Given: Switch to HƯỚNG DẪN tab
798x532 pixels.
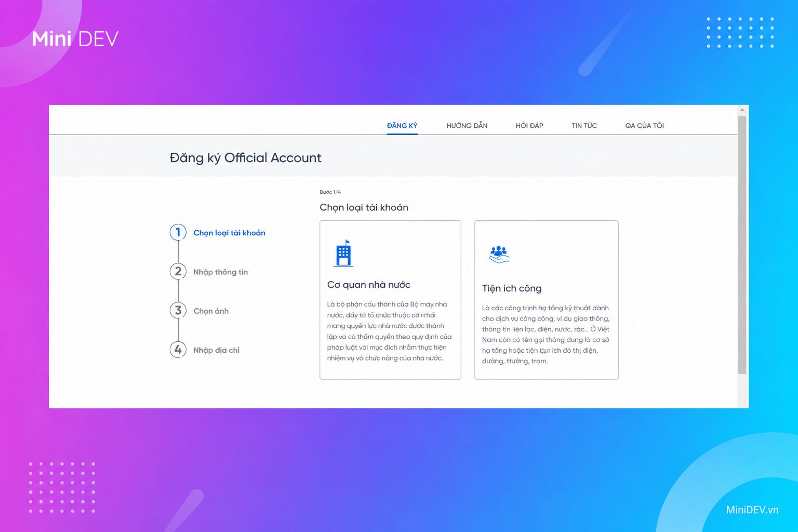Looking at the screenshot, I should pos(467,126).
